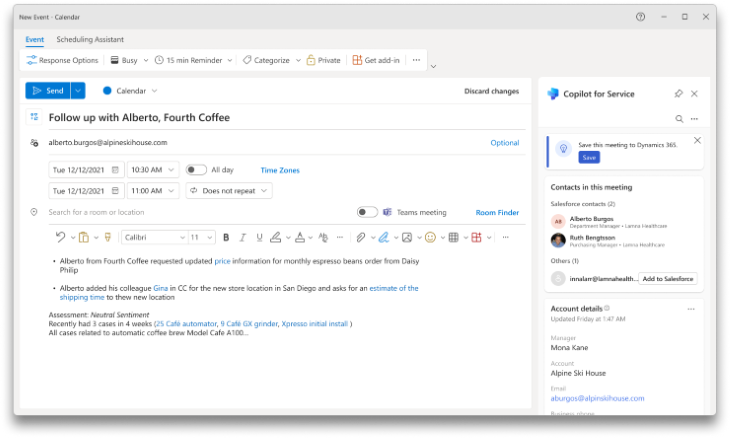Click the text highlight pen icon

(x=276, y=237)
